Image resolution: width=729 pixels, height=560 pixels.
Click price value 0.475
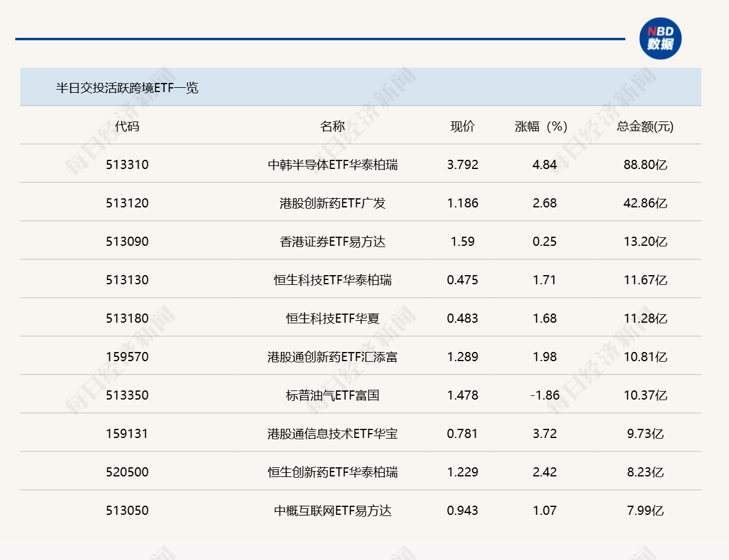[463, 281]
